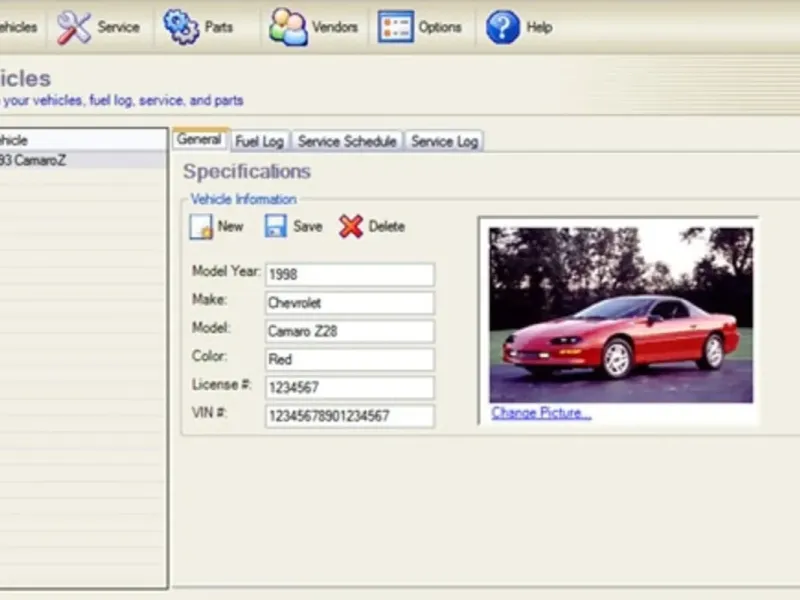Click the red X Delete icon
The width and height of the screenshot is (800, 600).
coord(350,227)
